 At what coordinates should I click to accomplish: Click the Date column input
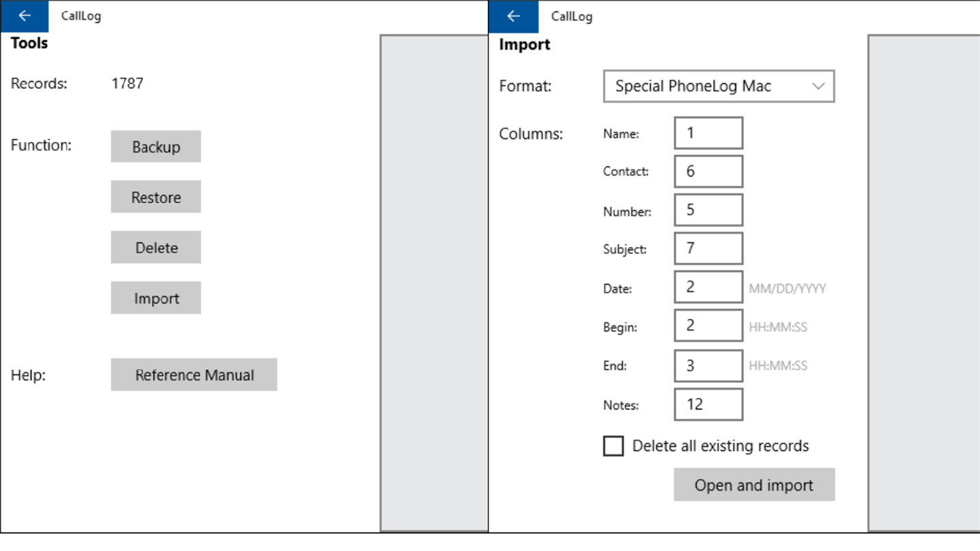pos(708,287)
